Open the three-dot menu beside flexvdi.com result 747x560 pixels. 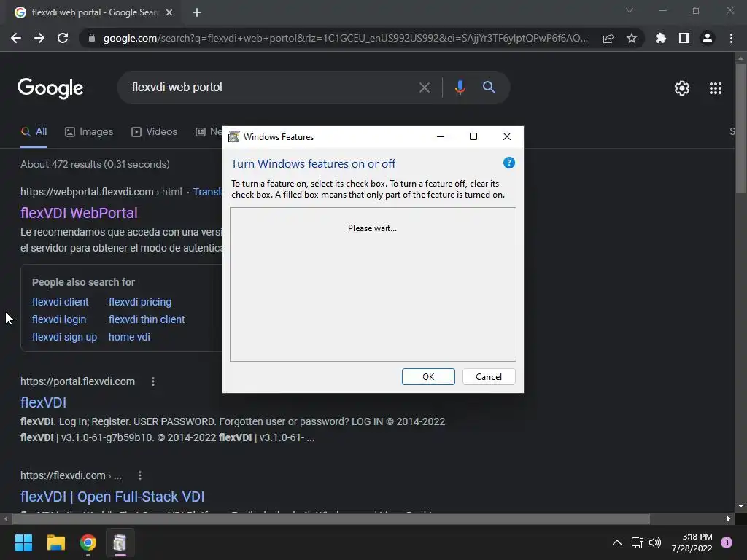139,475
